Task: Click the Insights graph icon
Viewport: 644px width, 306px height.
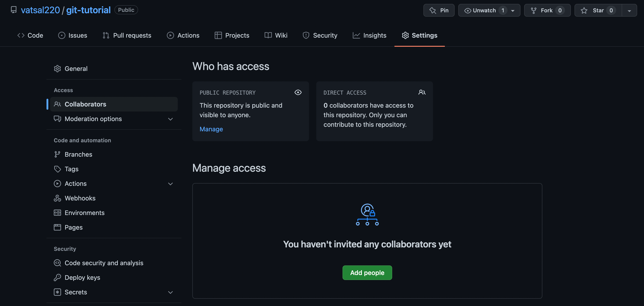Action: pyautogui.click(x=356, y=35)
